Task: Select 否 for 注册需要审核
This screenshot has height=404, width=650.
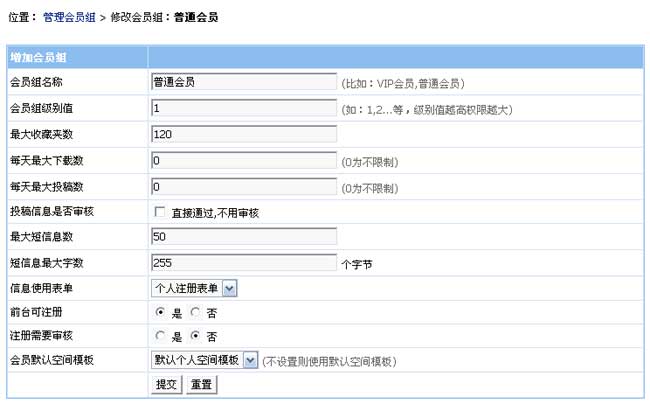Action: (x=195, y=336)
